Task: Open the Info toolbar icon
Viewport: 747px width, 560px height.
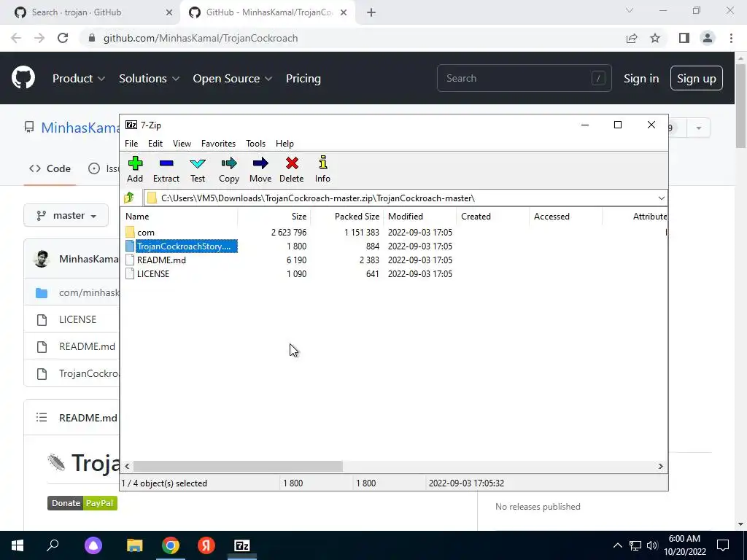Action: tap(322, 163)
